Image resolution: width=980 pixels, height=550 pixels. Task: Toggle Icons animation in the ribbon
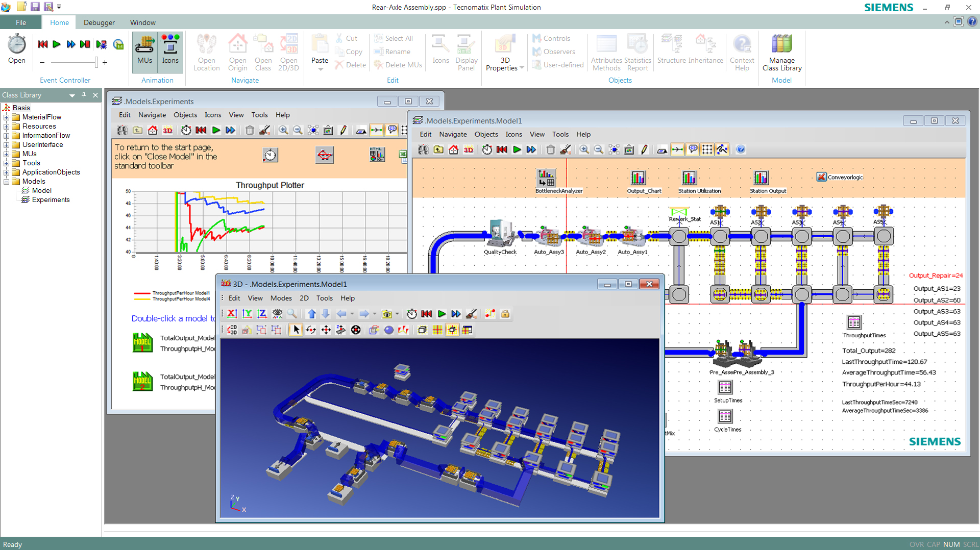tap(170, 51)
